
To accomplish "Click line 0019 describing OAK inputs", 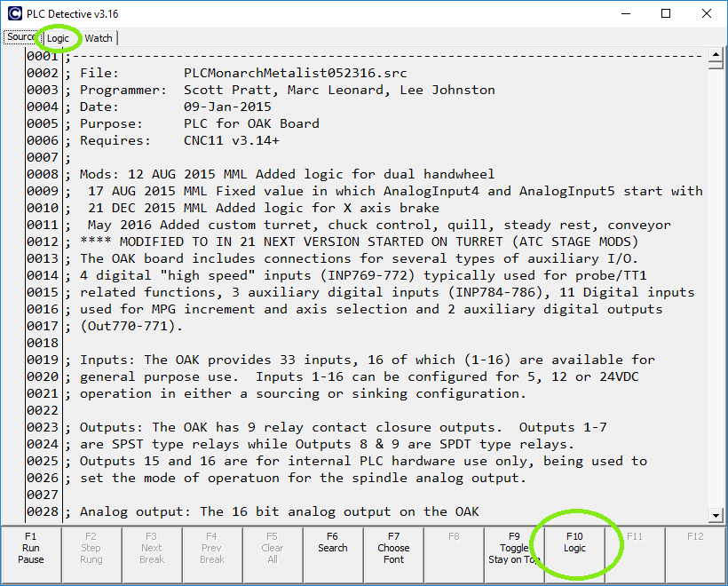I will (x=368, y=360).
